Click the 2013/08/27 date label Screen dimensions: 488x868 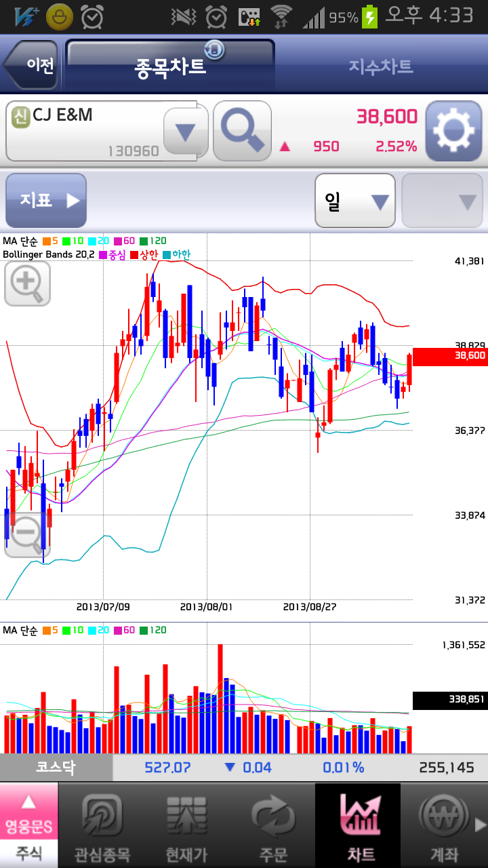coord(309,606)
